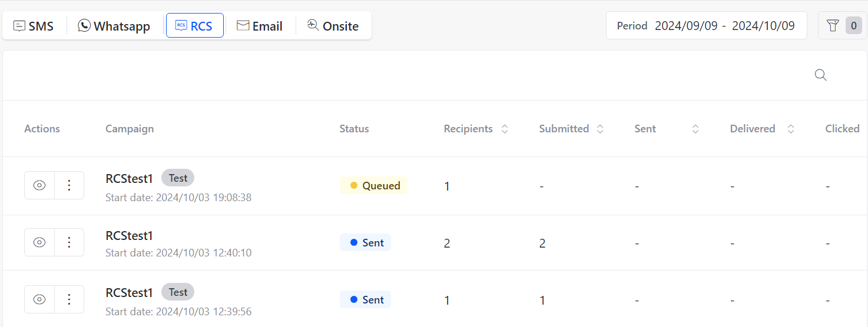Select the RCS channel tab
This screenshot has height=327, width=868.
(195, 25)
